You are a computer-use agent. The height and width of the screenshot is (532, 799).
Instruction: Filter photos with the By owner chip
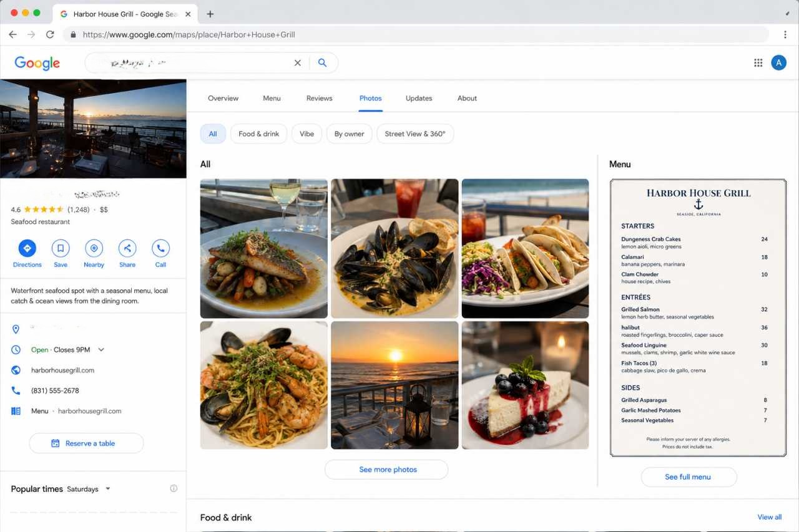pos(349,133)
